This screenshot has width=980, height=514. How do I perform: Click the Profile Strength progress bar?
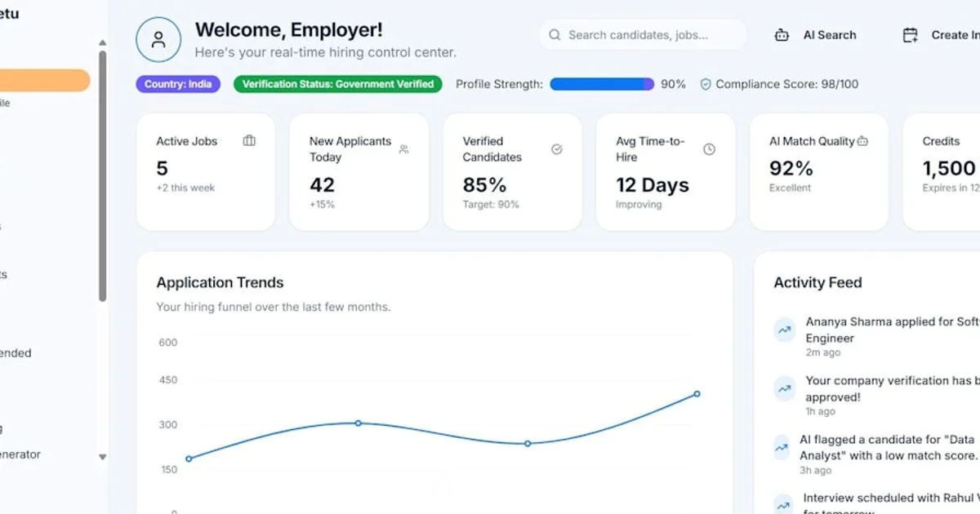click(602, 84)
